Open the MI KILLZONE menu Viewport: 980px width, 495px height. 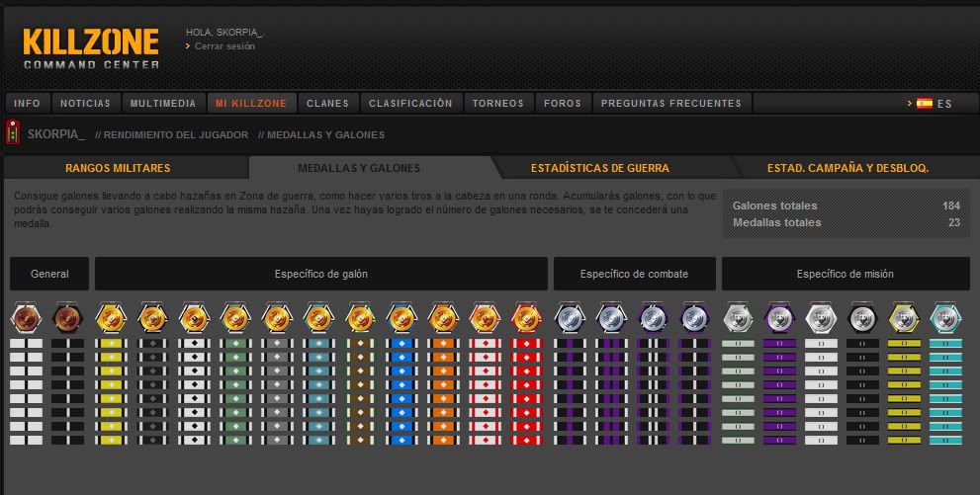tap(251, 104)
